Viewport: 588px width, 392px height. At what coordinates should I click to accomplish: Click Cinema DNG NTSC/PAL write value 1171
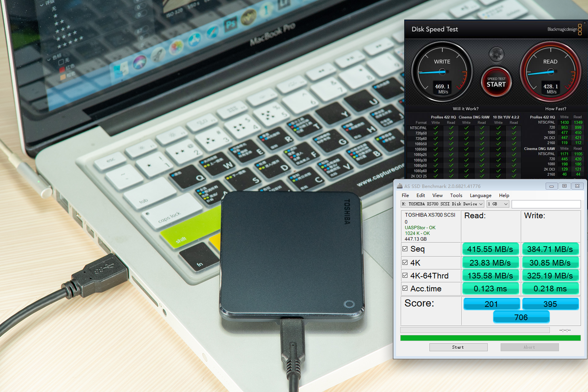[x=564, y=154]
